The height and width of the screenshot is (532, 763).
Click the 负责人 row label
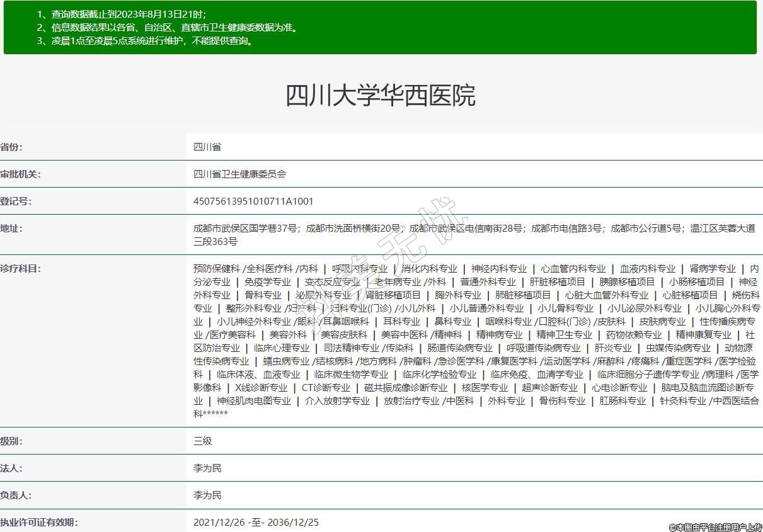click(x=16, y=495)
